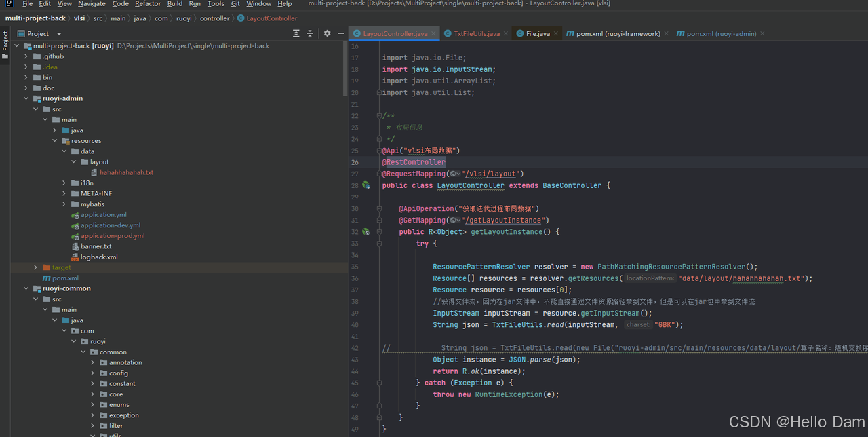Select hahahhahahah.txt in project tree
Viewport: 868px width, 437px height.
[x=126, y=172]
